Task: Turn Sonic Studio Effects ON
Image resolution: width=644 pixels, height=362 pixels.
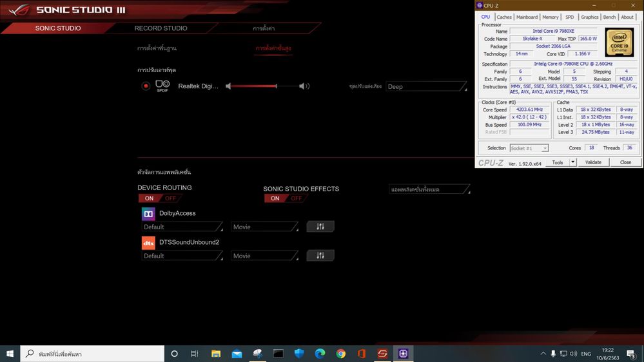Action: 275,198
